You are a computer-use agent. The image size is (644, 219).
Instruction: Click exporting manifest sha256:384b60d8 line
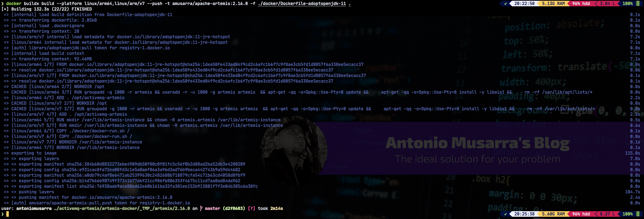[x=125, y=164]
